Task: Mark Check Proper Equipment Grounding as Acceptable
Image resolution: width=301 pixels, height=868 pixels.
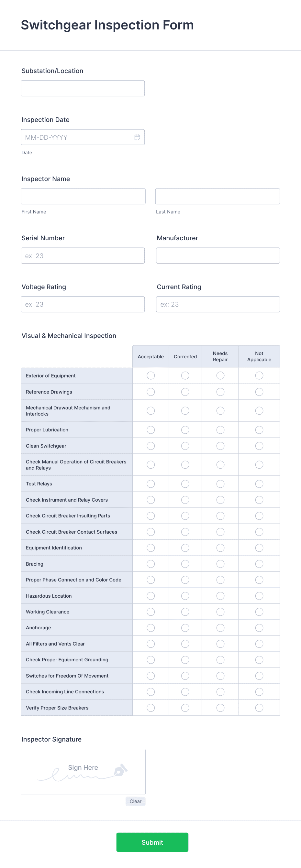Action: 150,659
